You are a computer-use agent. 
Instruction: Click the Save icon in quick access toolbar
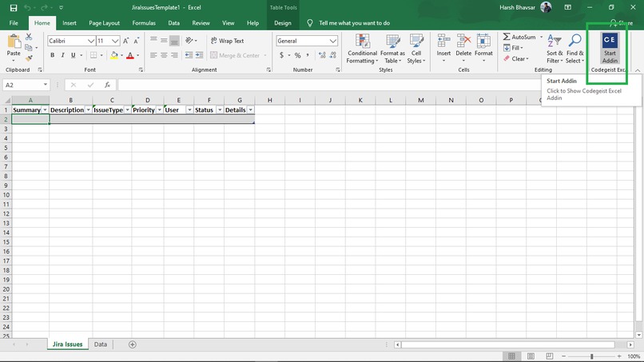pos(14,8)
